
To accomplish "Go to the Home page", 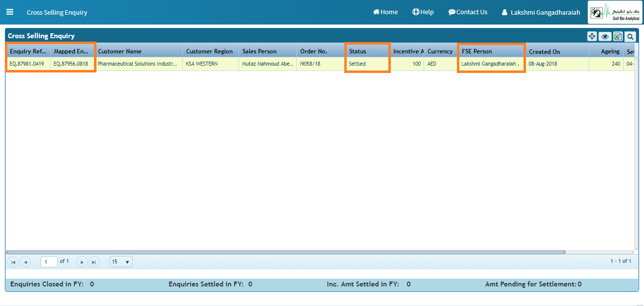I will tap(385, 12).
